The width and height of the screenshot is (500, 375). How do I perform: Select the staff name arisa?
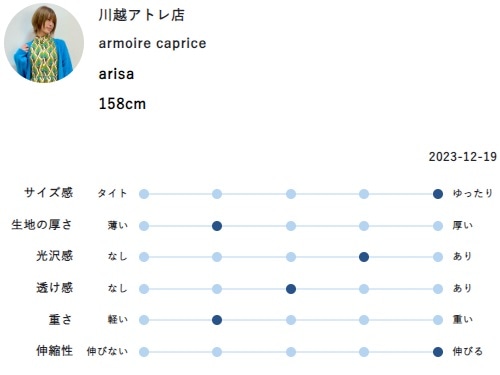116,74
